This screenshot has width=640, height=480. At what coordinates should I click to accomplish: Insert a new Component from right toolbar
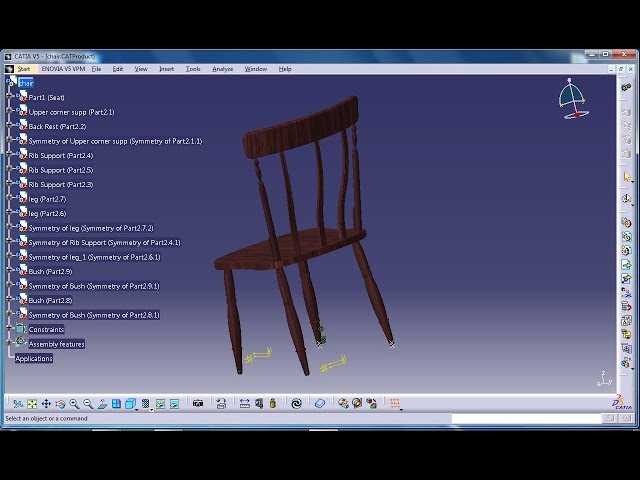(x=626, y=222)
